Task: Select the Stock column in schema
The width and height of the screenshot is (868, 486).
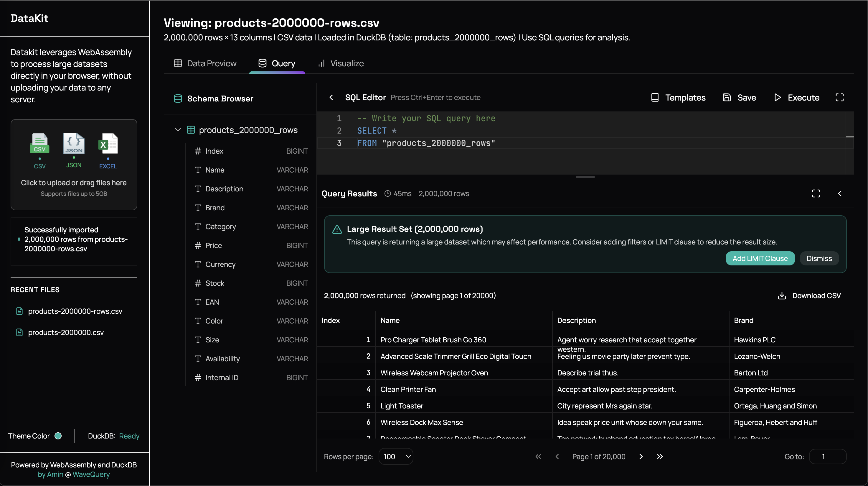Action: coord(251,283)
